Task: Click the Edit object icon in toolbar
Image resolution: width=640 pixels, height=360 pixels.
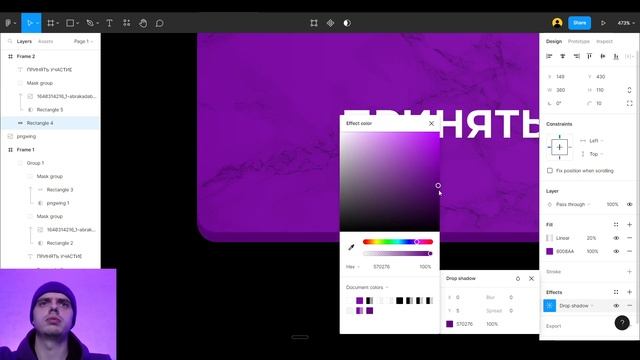Action: pos(314,23)
